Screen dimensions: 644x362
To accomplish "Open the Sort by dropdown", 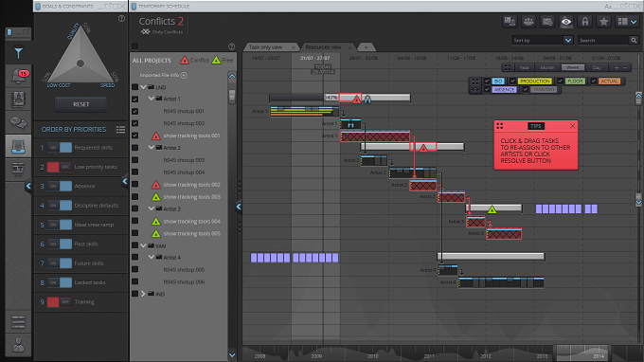I will [542, 40].
